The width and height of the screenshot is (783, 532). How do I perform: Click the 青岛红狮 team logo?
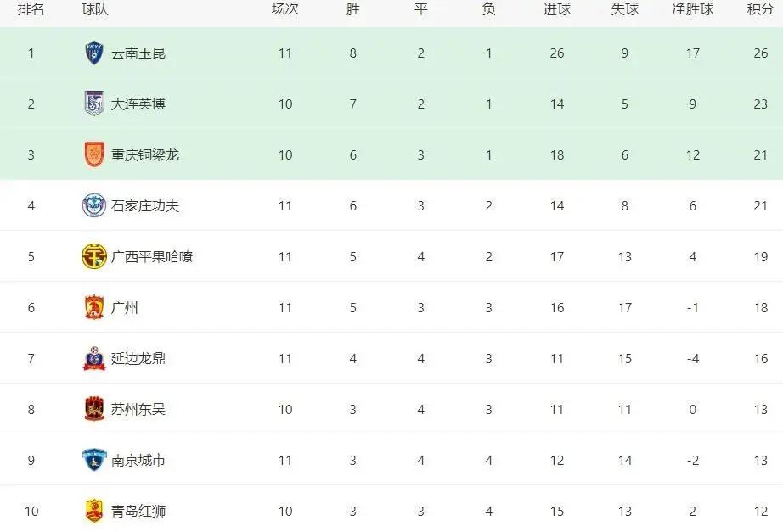[94, 511]
